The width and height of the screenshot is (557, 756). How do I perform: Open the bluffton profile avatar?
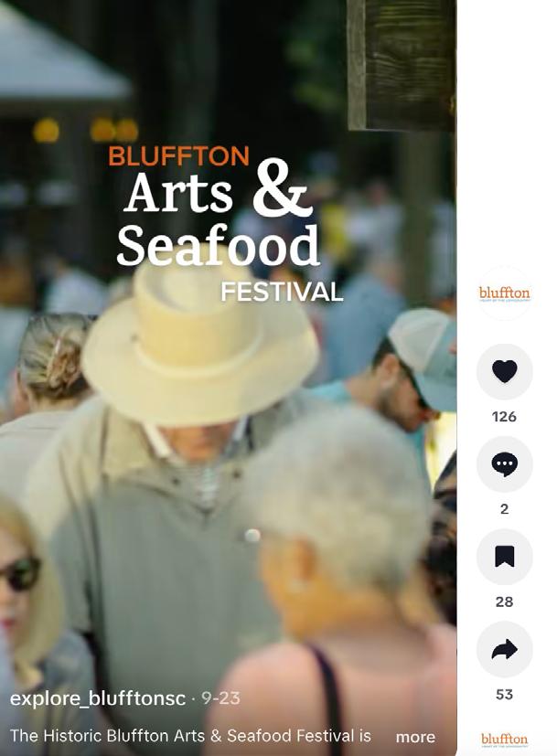pyautogui.click(x=505, y=293)
